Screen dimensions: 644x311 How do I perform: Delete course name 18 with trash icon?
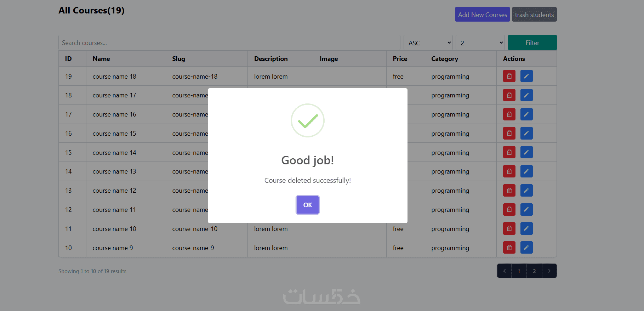point(509,76)
